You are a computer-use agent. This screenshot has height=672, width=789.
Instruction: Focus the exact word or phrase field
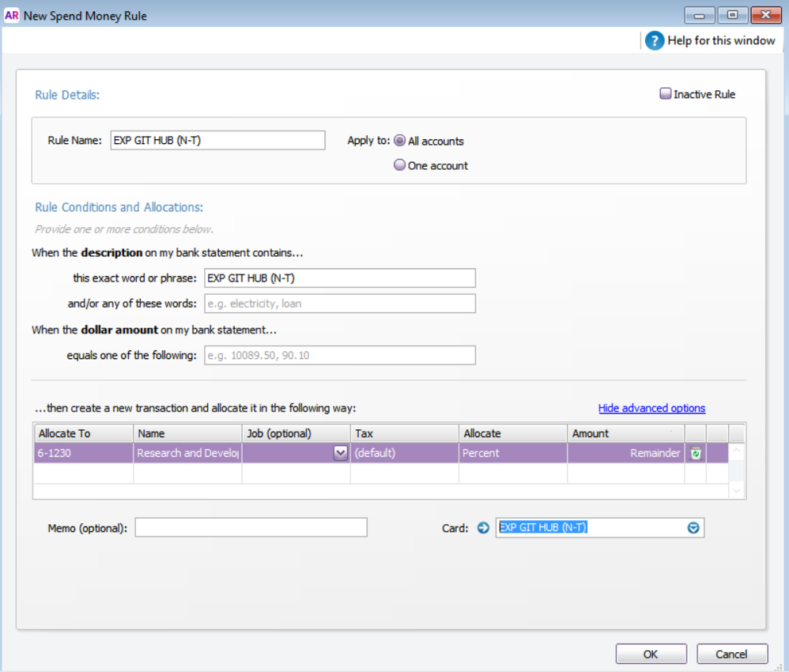pyautogui.click(x=340, y=277)
